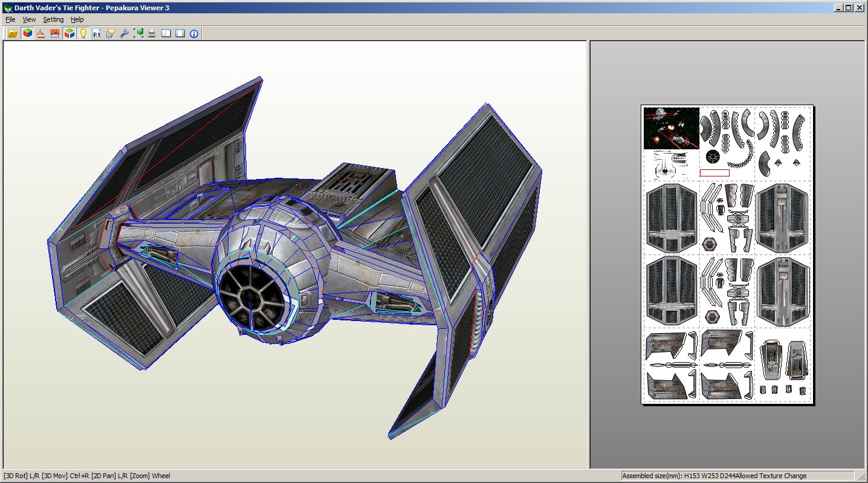Screen dimensions: 868x483
Task: Select the right split-panel layout icon
Action: tap(180, 33)
